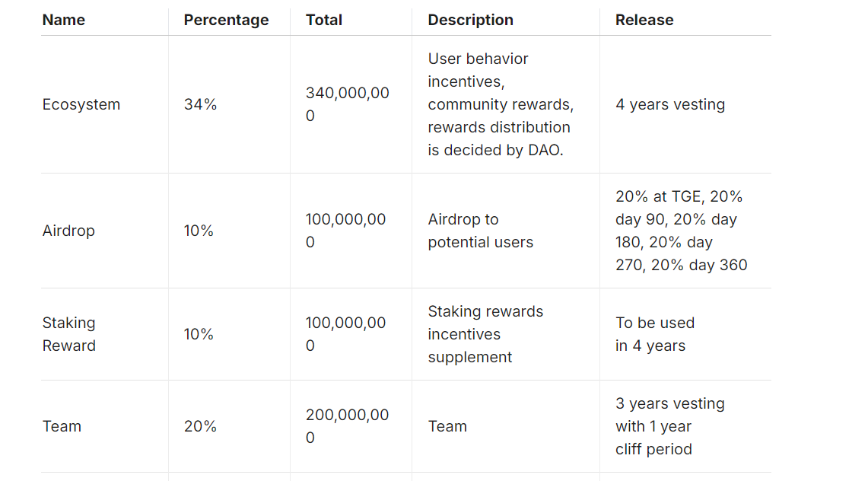Select the Description column header
This screenshot has width=868, height=481.
coord(470,21)
